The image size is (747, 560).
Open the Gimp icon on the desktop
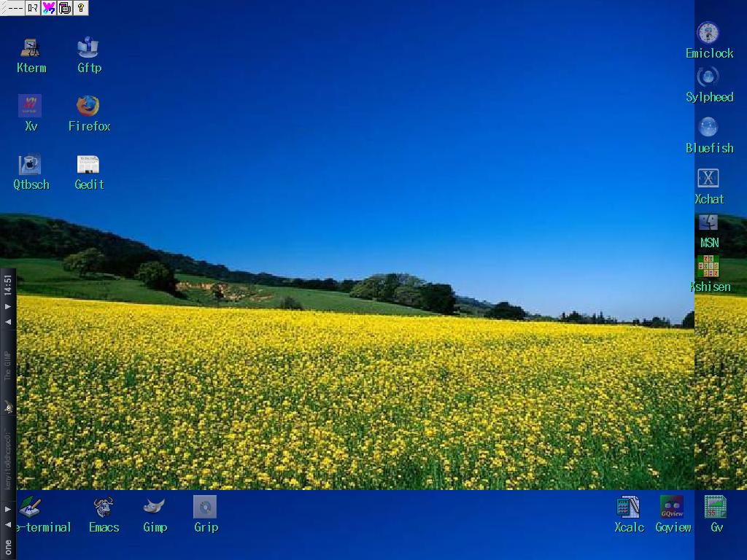click(x=154, y=508)
